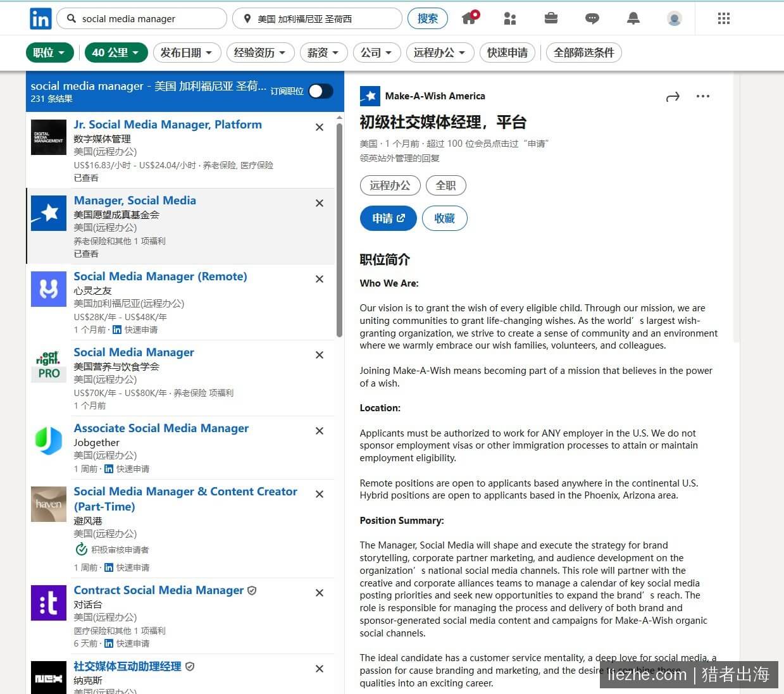This screenshot has height=694, width=784.
Task: Dismiss the eat right PRO job listing
Action: coord(320,355)
